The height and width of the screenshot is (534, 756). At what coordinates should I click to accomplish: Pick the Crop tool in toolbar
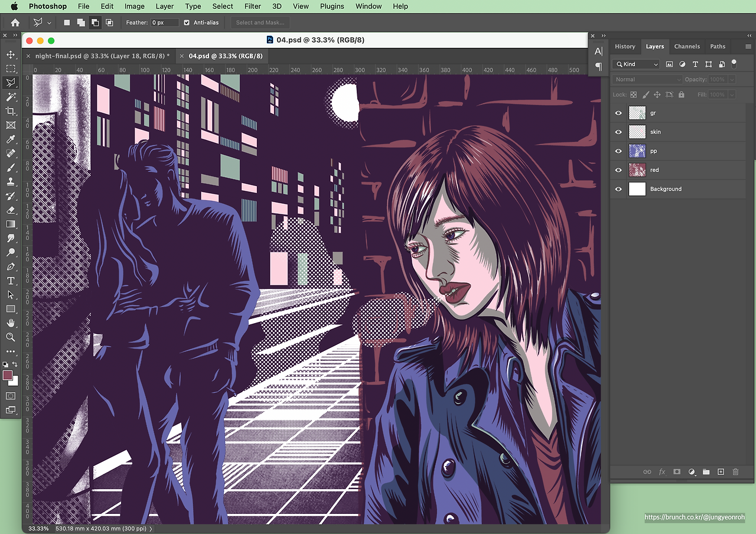[x=11, y=111]
